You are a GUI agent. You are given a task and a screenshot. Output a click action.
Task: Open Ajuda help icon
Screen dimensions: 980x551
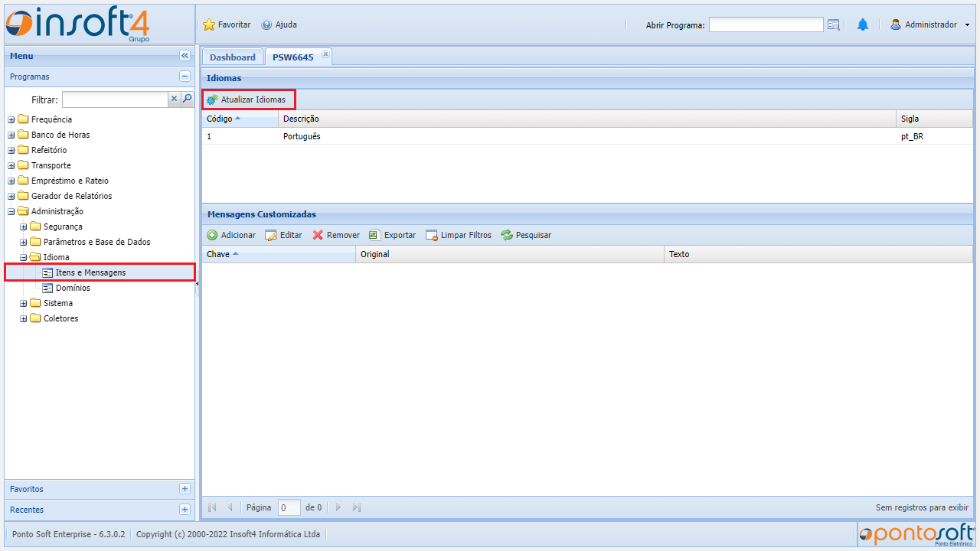click(x=266, y=25)
